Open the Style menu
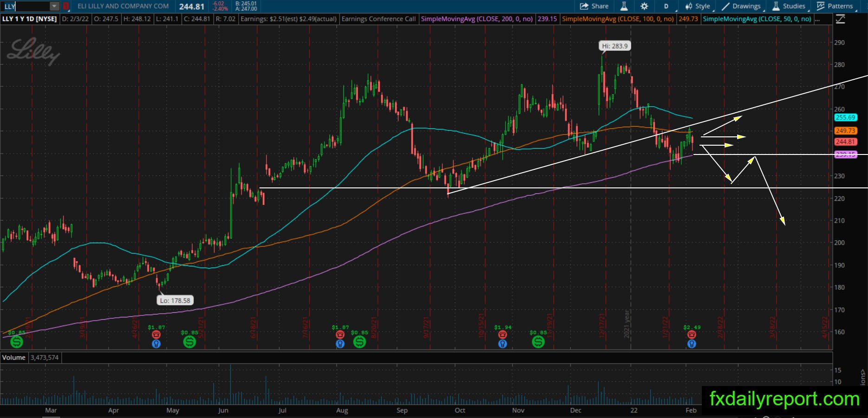Viewport: 868px width, 418px height. coord(698,6)
